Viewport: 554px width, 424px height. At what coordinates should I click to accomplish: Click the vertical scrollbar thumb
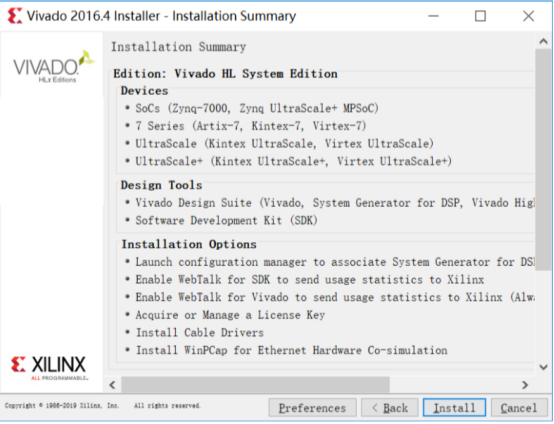543,160
